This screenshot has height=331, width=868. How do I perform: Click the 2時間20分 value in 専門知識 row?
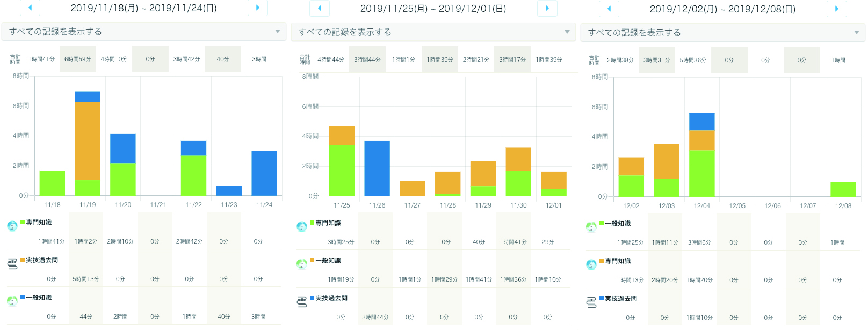click(x=665, y=280)
